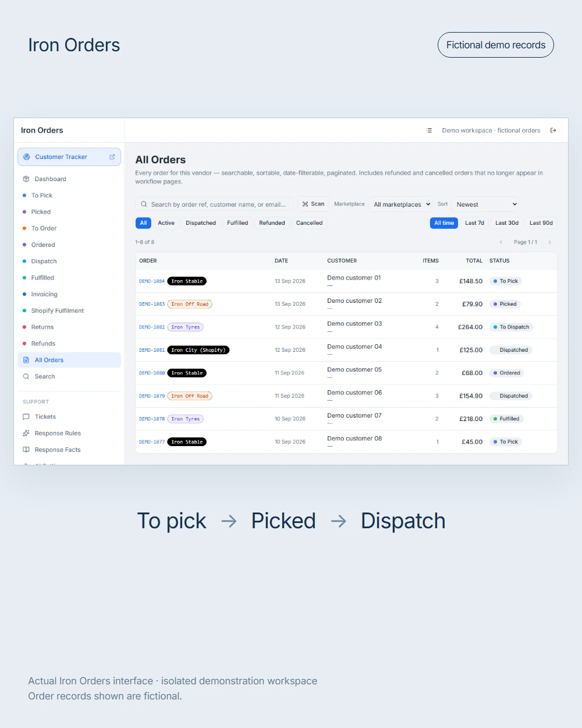Click the sign-out icon in top bar
The height and width of the screenshot is (728, 582).
coord(553,130)
